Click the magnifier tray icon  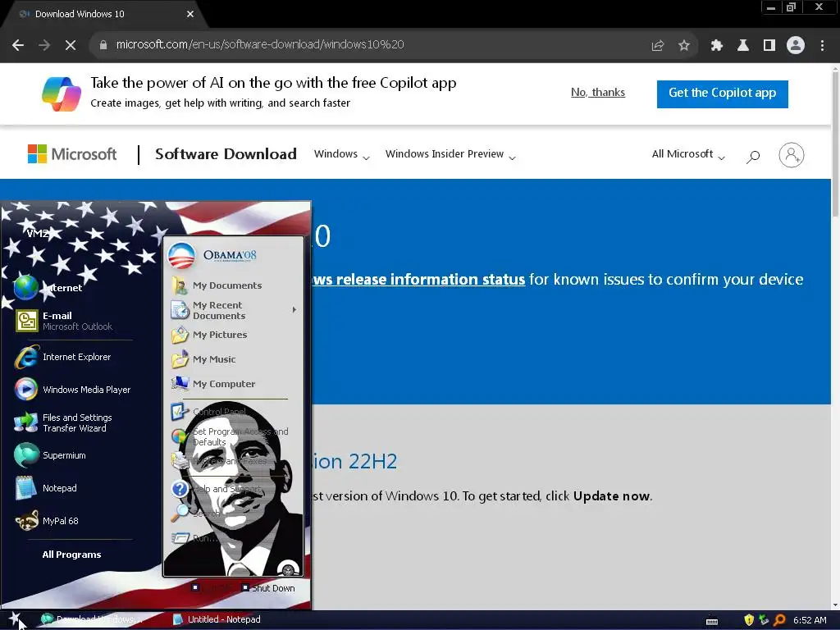tap(779, 620)
